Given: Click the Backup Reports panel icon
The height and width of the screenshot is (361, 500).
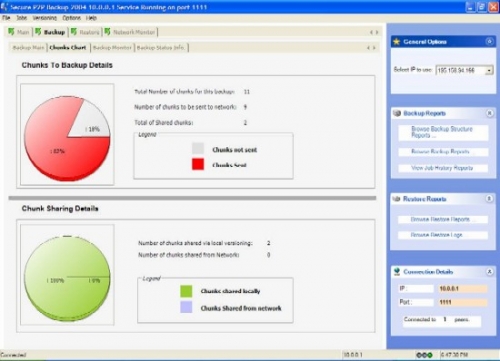Looking at the screenshot, I should [397, 113].
